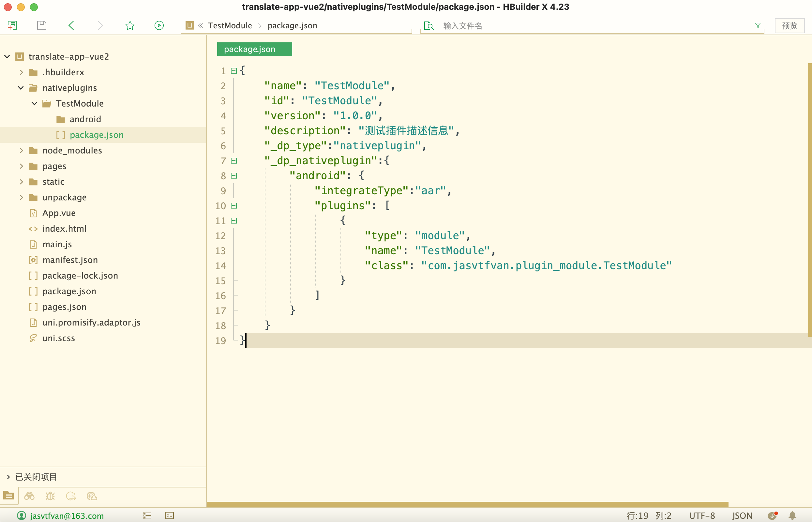Fold code block at line 1
Screen dimensions: 812x522
coord(234,70)
